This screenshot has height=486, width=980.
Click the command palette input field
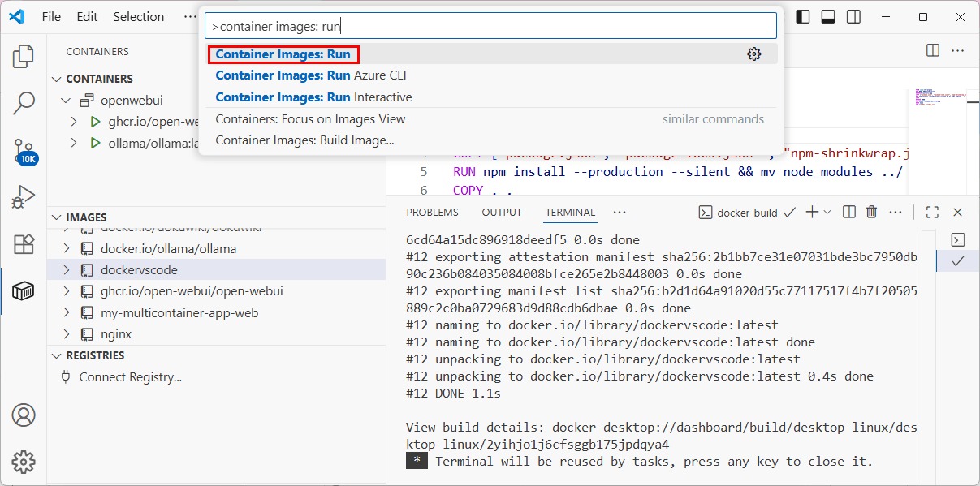pos(490,26)
